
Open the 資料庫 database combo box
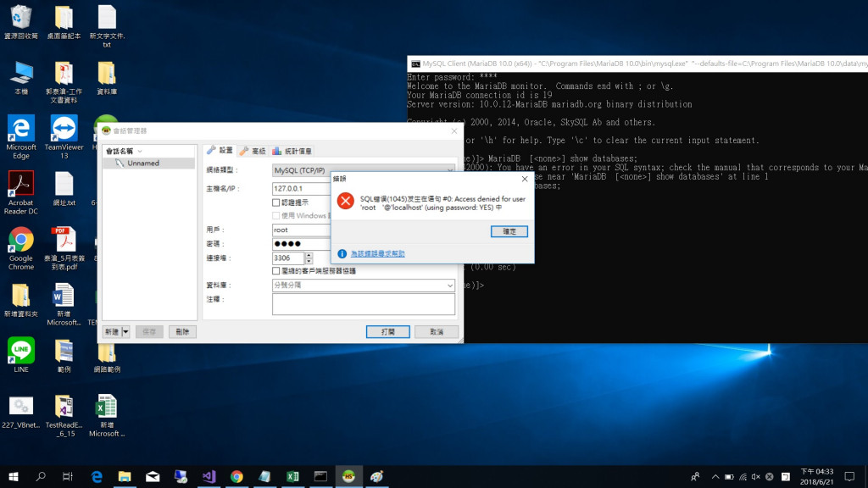click(x=363, y=285)
